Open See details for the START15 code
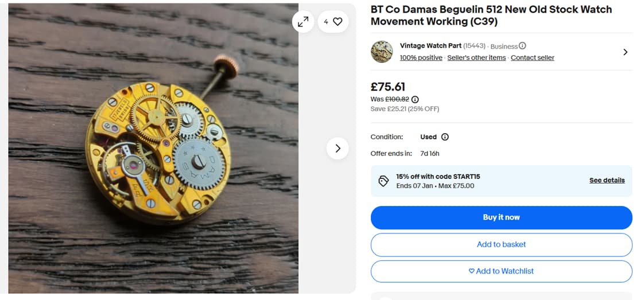This screenshot has height=300, width=644. (x=607, y=180)
